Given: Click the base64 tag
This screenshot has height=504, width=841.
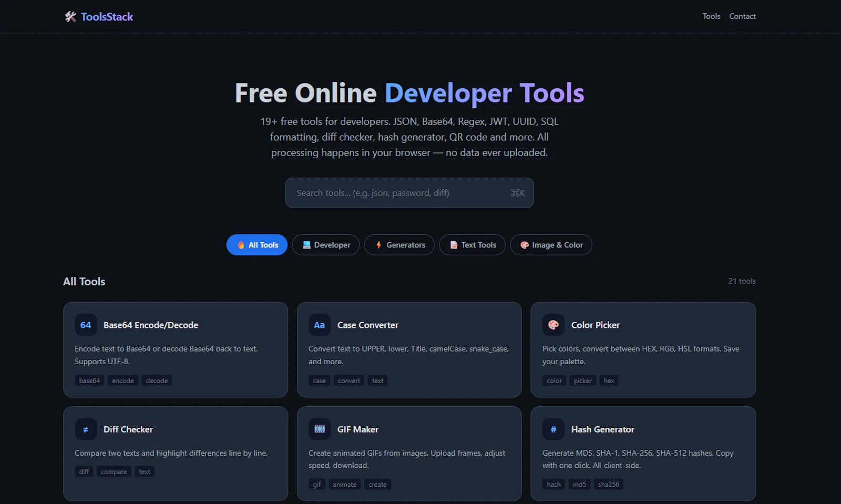Looking at the screenshot, I should tap(89, 380).
